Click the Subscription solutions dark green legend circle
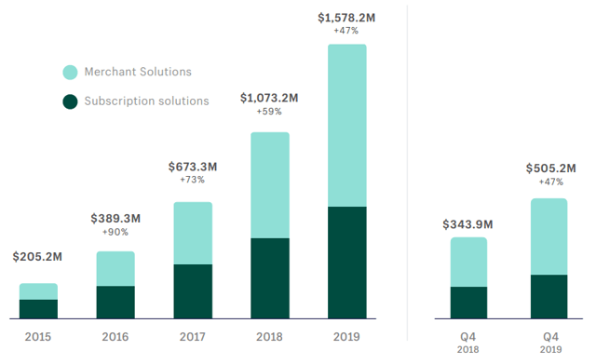This screenshot has width=596, height=364. (x=71, y=101)
